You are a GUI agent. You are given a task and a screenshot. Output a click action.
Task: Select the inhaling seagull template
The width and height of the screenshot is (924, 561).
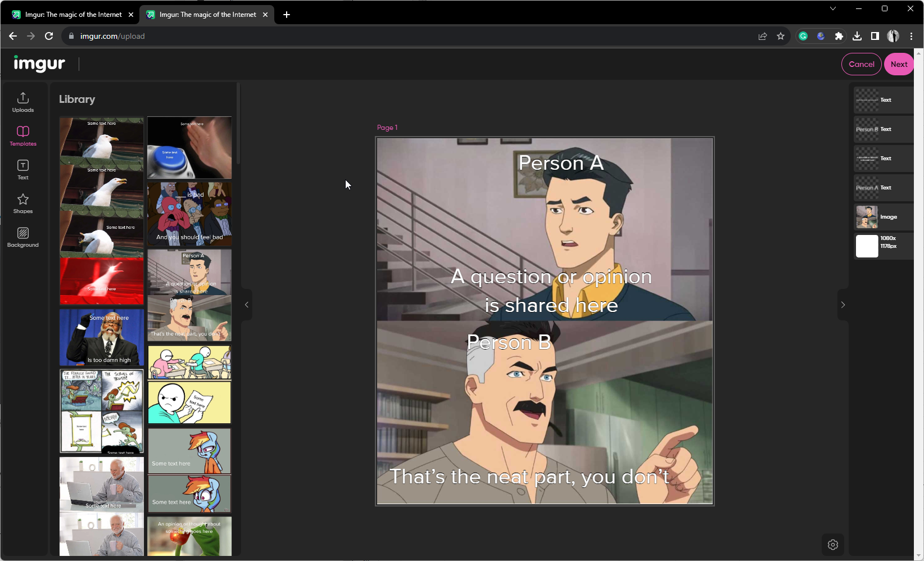[x=102, y=211]
